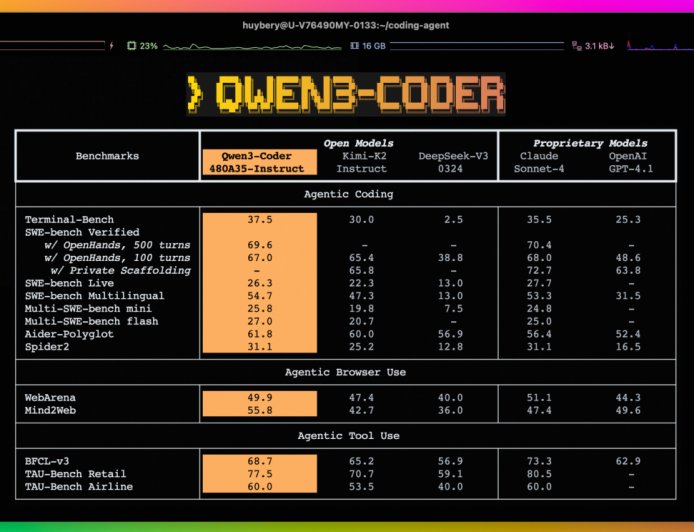The image size is (694, 532).
Task: Click the Agentic Browser Use section title
Action: tap(346, 372)
